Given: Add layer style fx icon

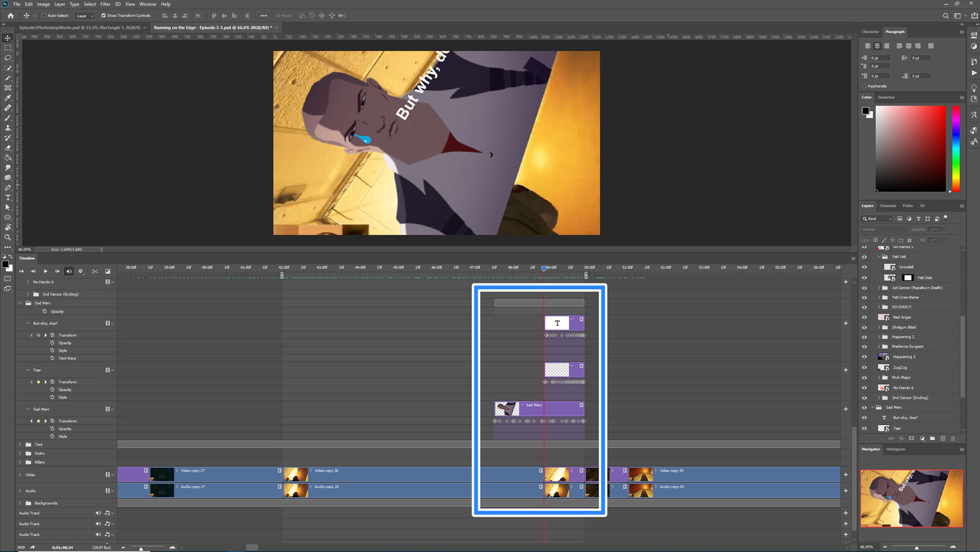Looking at the screenshot, I should point(902,438).
